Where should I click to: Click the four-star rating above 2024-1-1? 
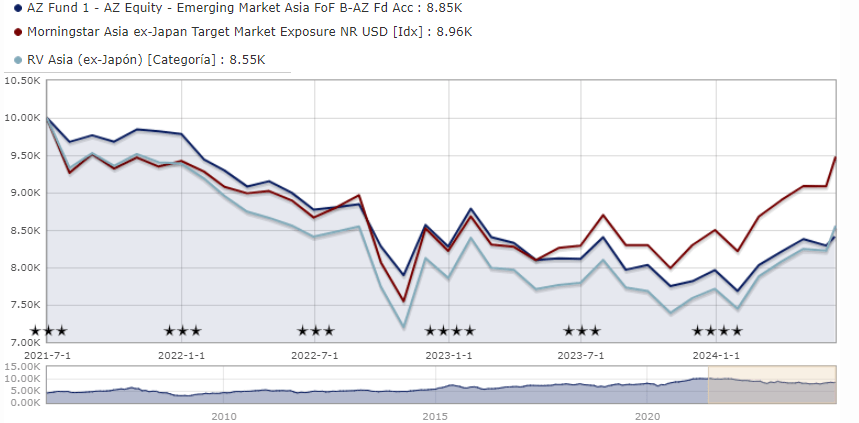(717, 331)
